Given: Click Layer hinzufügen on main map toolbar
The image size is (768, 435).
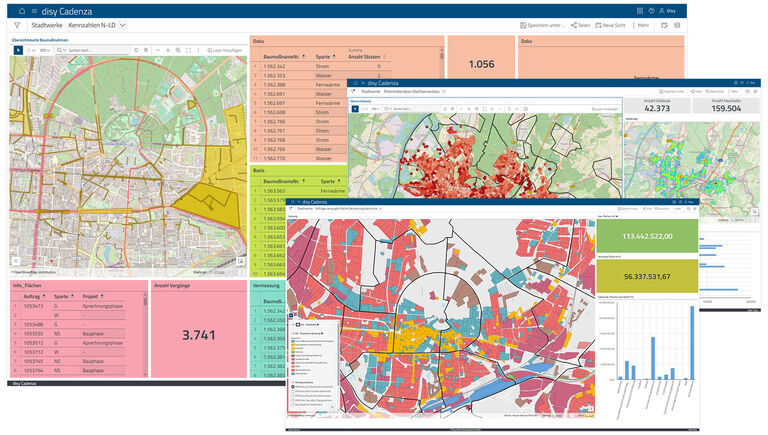Looking at the screenshot, I should pos(225,50).
